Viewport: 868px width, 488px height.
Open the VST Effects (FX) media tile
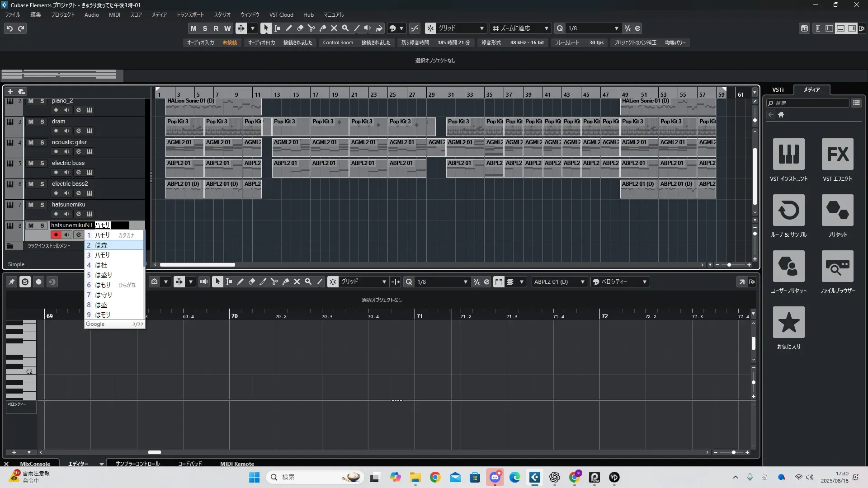click(x=837, y=155)
